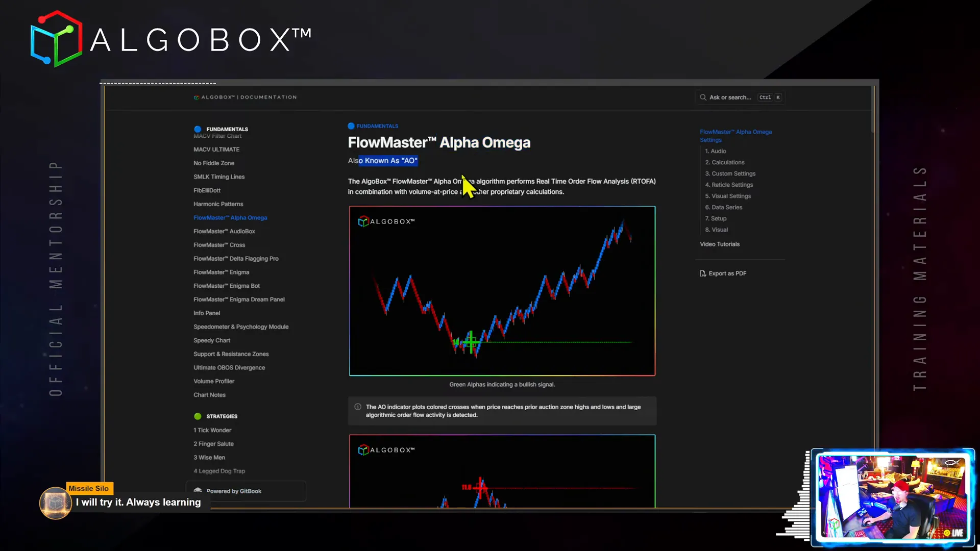Viewport: 980px width, 551px height.
Task: Open FlowMaster AudioBox page
Action: click(224, 232)
